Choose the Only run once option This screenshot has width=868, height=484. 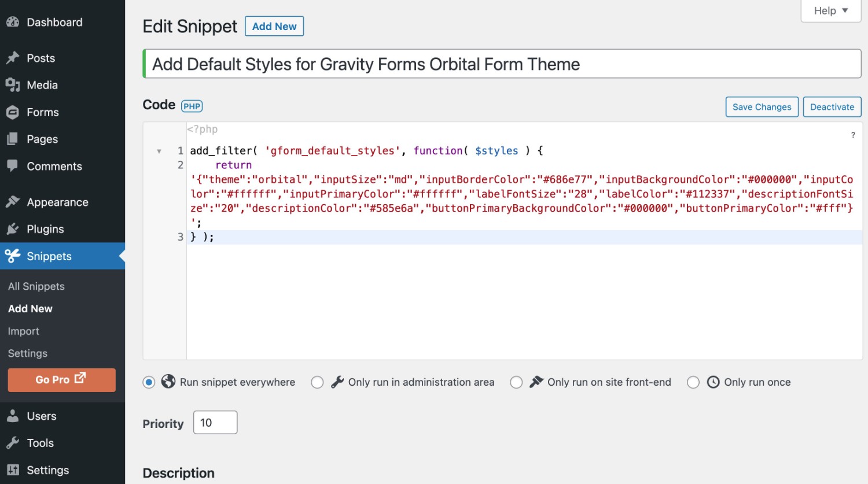coord(693,382)
